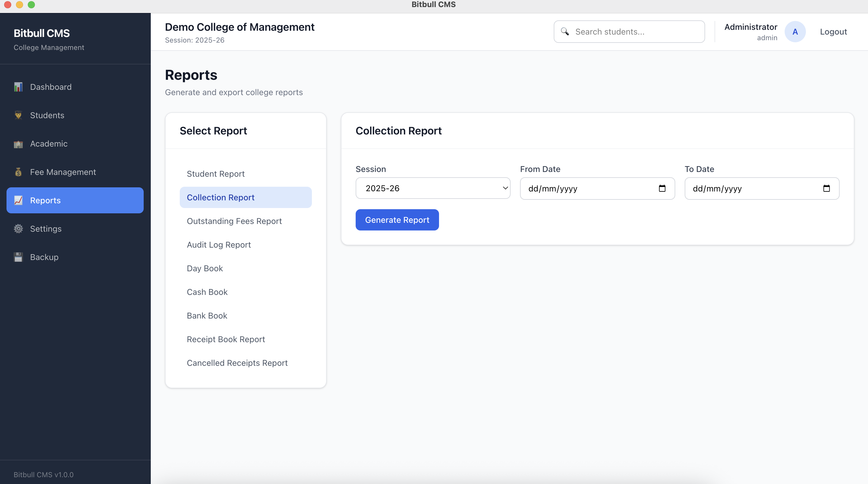868x484 pixels.
Task: Click the Administrator avatar circle
Action: [795, 32]
